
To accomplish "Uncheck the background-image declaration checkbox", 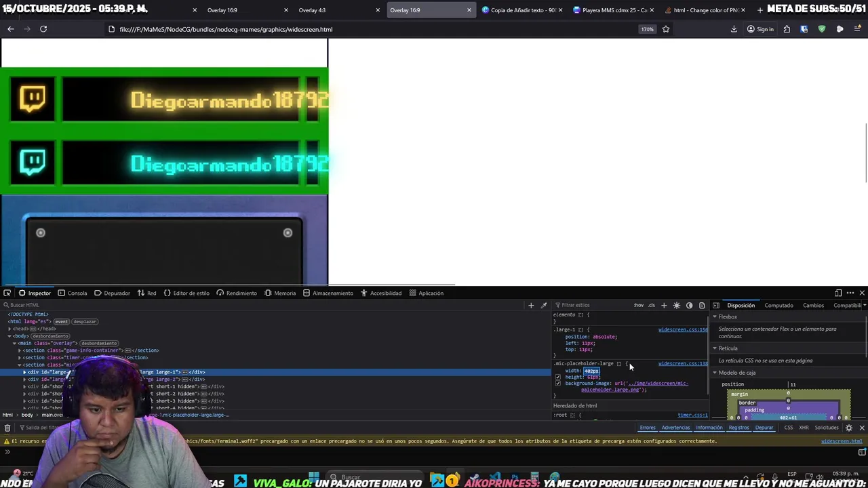I will (x=558, y=384).
